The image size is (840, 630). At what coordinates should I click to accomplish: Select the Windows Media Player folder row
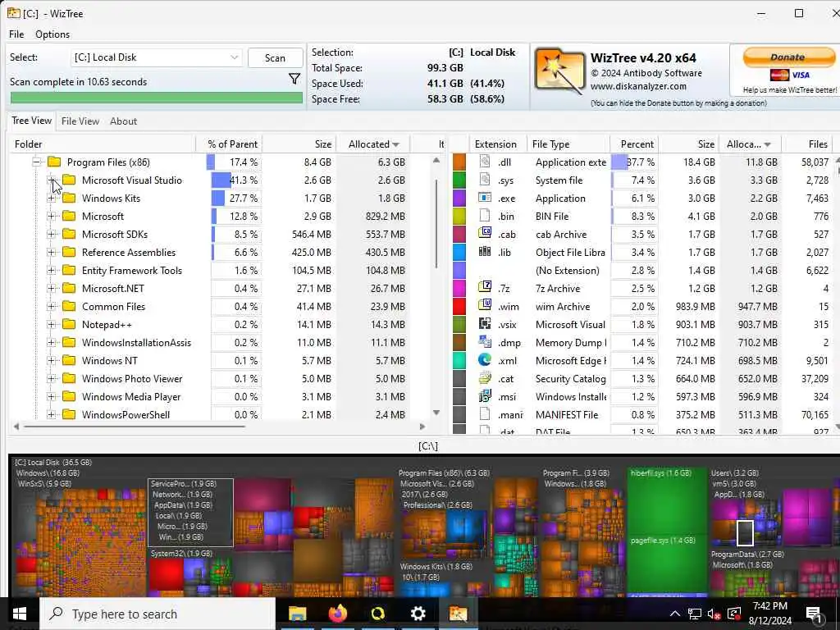point(131,397)
